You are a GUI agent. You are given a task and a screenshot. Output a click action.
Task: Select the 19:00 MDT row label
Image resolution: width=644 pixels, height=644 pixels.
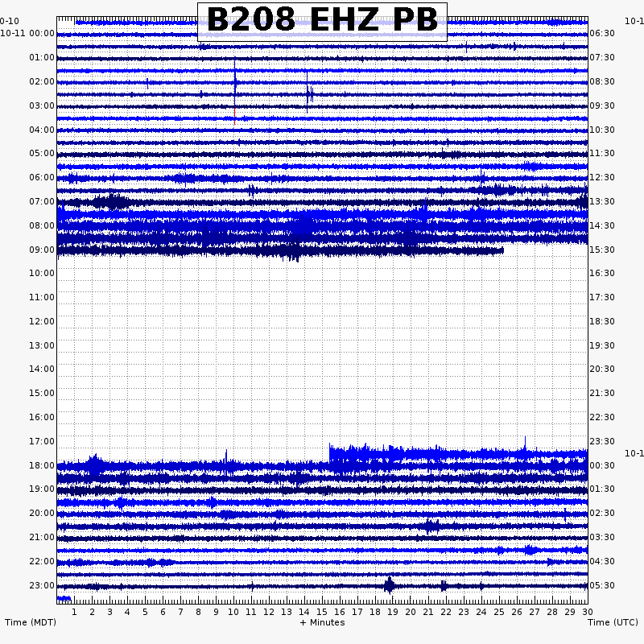[42, 489]
